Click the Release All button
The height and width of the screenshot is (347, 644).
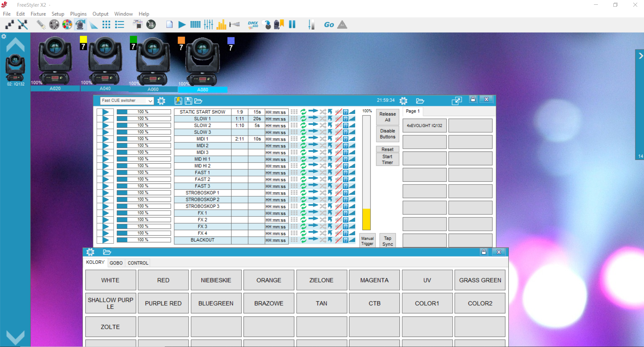387,117
